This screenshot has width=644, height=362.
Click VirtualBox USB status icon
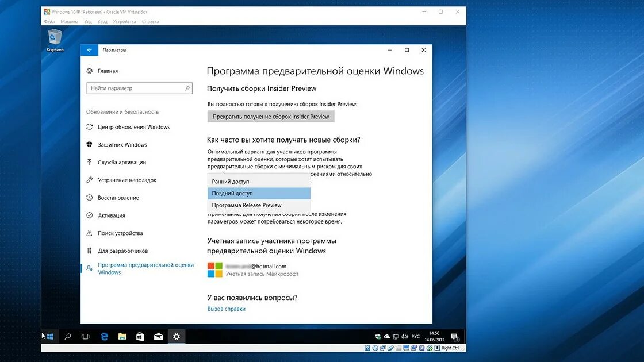tap(391, 348)
